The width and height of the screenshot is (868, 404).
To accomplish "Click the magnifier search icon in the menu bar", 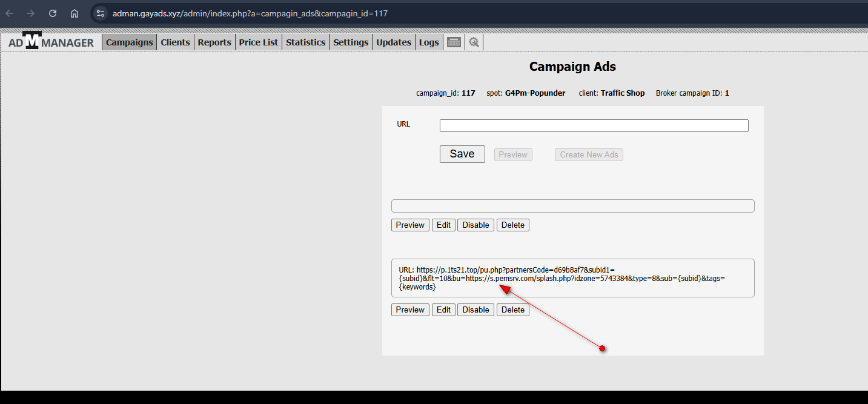I will 474,42.
